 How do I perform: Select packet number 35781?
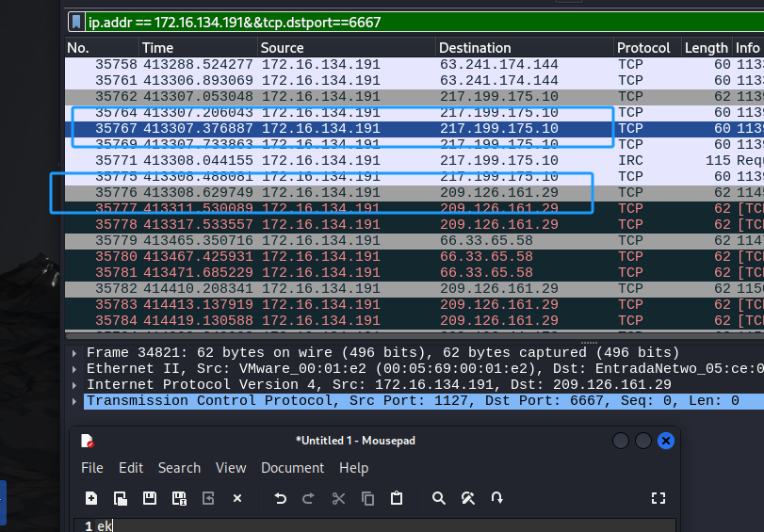[x=415, y=272]
